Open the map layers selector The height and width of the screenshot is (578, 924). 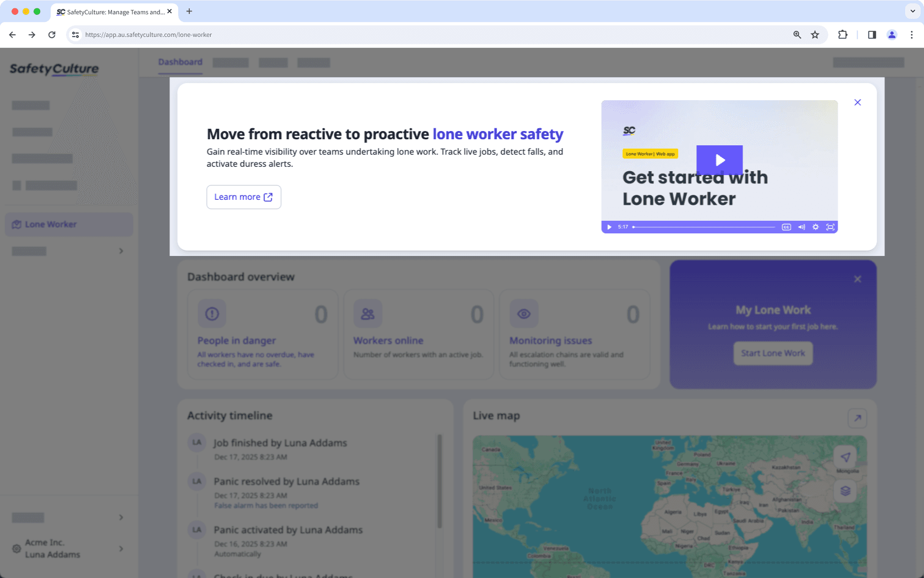[x=845, y=490]
